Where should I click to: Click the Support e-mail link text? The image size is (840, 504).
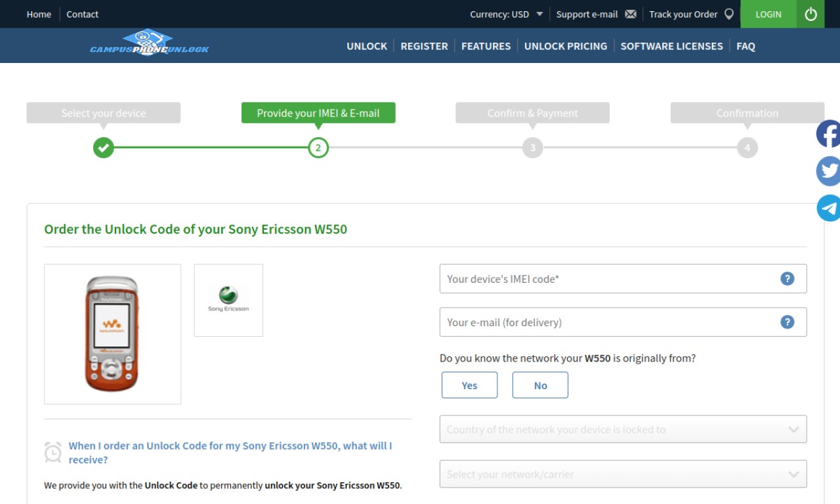587,14
